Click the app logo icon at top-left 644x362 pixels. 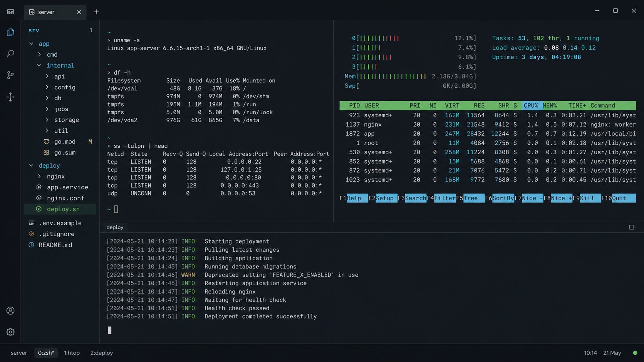[x=10, y=12]
